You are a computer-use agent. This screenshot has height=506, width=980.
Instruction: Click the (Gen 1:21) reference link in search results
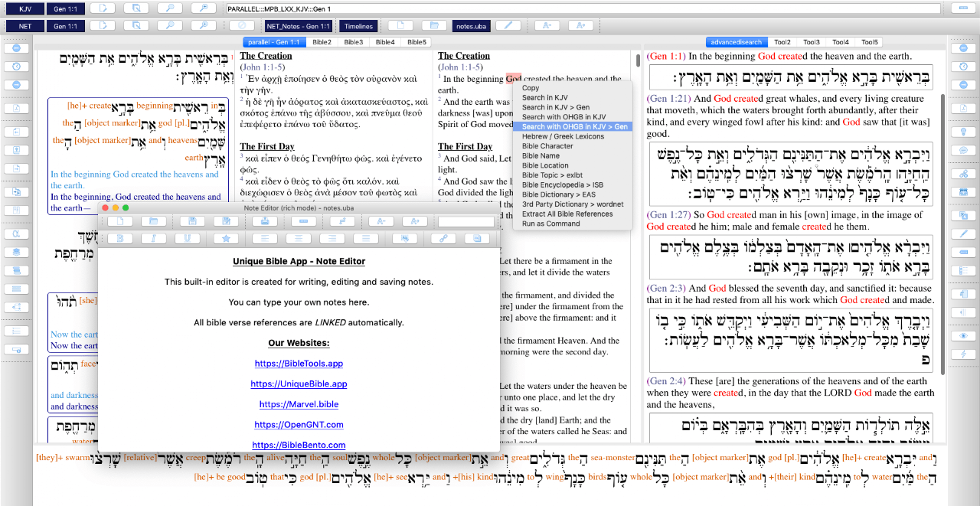[x=669, y=99]
